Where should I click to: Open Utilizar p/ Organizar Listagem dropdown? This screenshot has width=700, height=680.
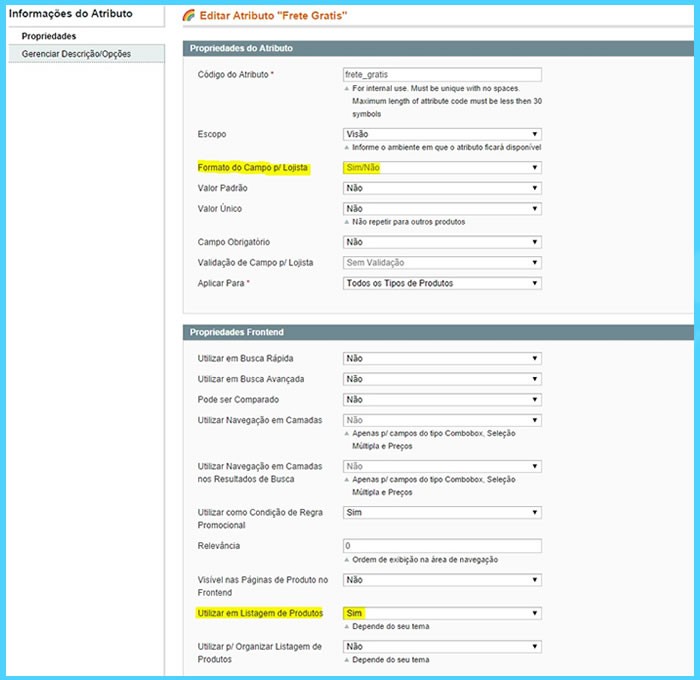pyautogui.click(x=442, y=647)
